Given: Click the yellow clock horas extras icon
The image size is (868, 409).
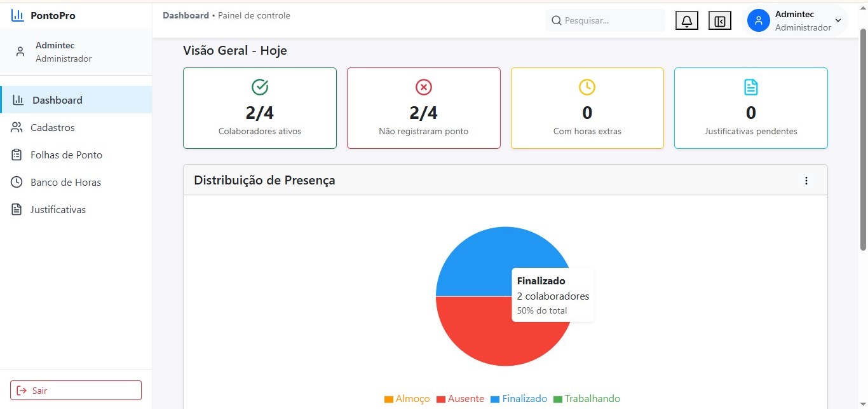Looking at the screenshot, I should coord(587,87).
